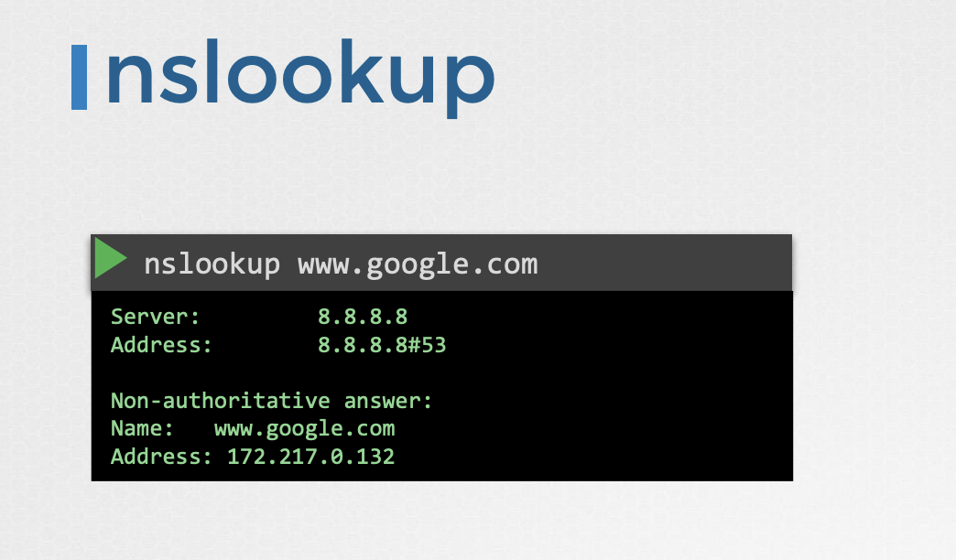Click the 8.8.8.8 server value
The height and width of the screenshot is (560, 956).
point(362,317)
